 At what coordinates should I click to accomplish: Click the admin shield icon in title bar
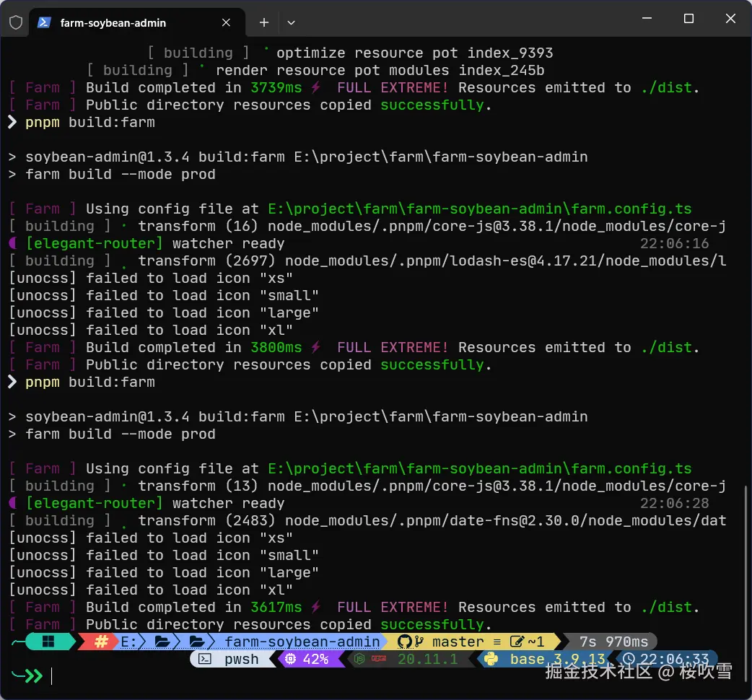[x=16, y=22]
